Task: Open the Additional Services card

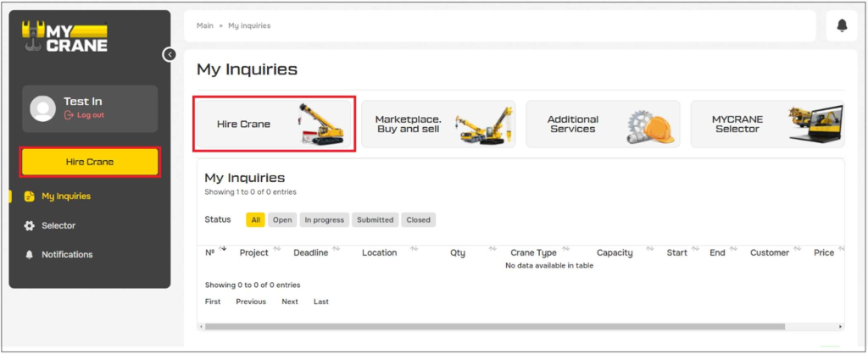Action: tap(603, 124)
